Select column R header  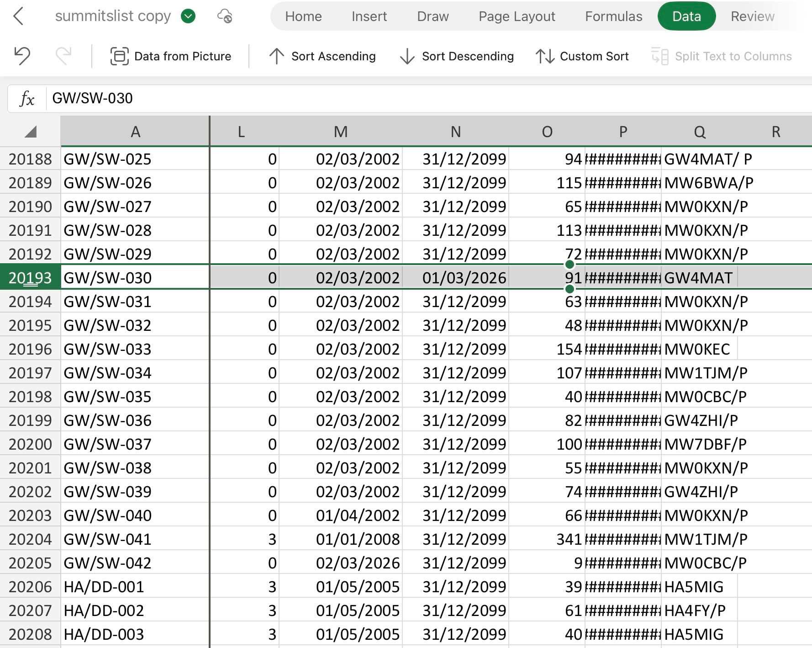pyautogui.click(x=775, y=132)
